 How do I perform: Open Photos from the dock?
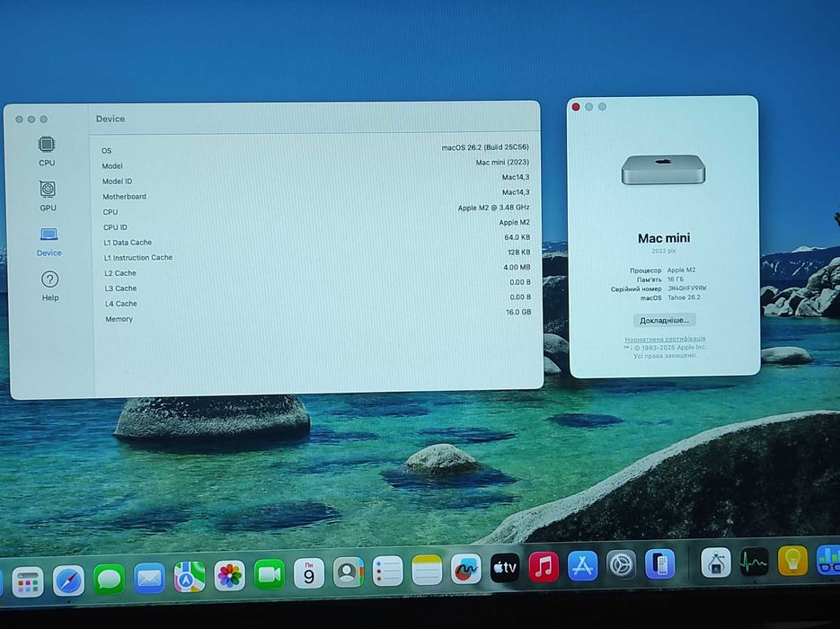[x=229, y=575]
